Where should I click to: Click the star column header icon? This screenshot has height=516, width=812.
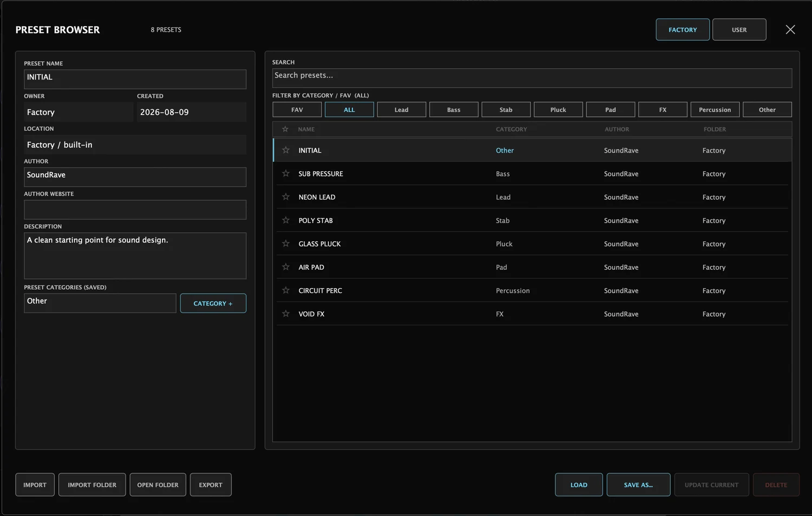point(285,129)
